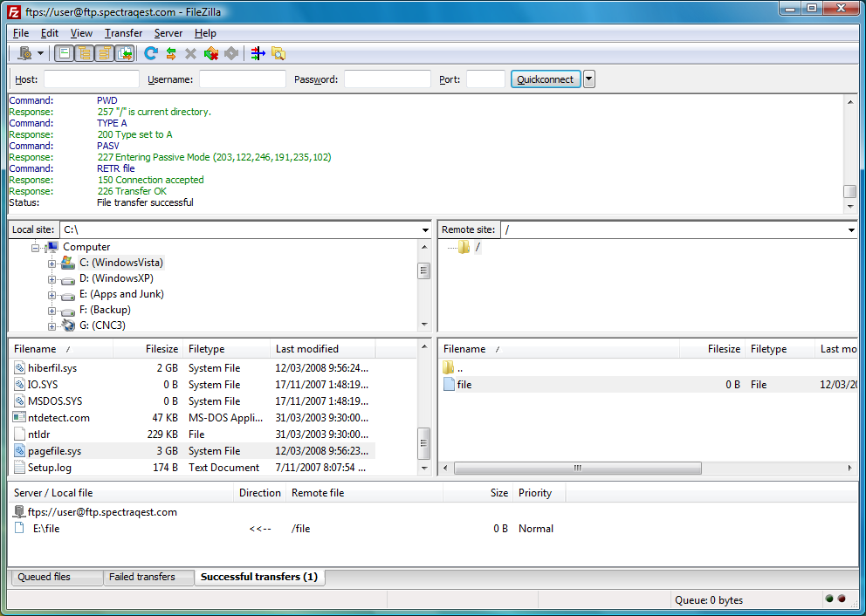Viewport: 866px width, 616px height.
Task: Open the Site Manager icon
Action: pyautogui.click(x=24, y=54)
